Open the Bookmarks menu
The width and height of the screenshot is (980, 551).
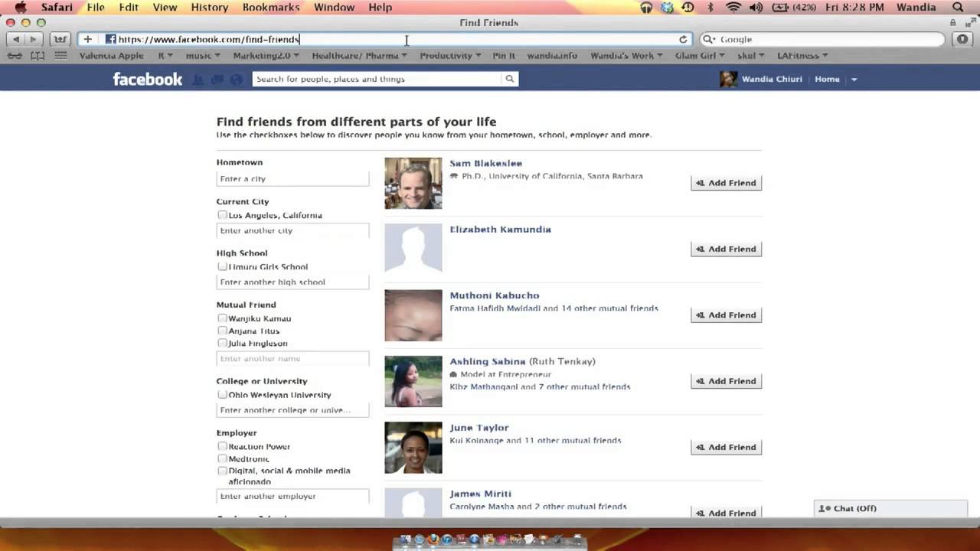271,7
